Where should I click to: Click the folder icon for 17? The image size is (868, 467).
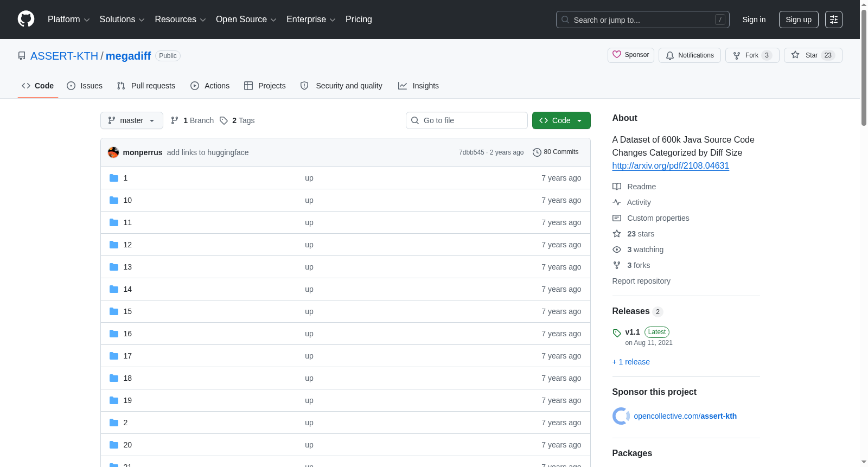[x=114, y=356]
